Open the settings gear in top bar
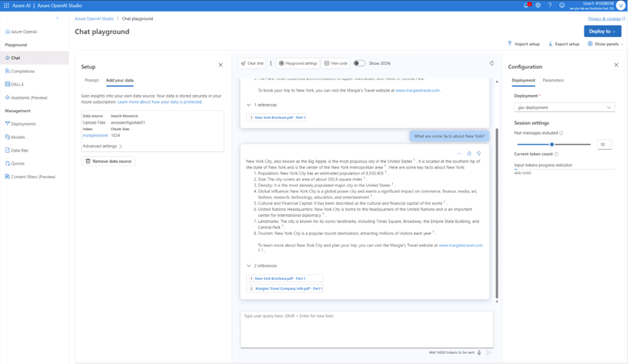This screenshot has height=364, width=628. (538, 5)
